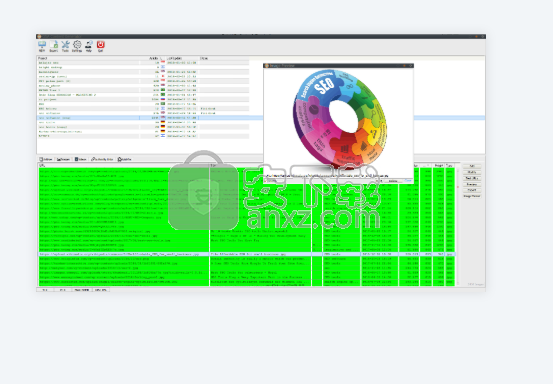Click the red Quit power icon
Screen dimensions: 553x384
101,46
